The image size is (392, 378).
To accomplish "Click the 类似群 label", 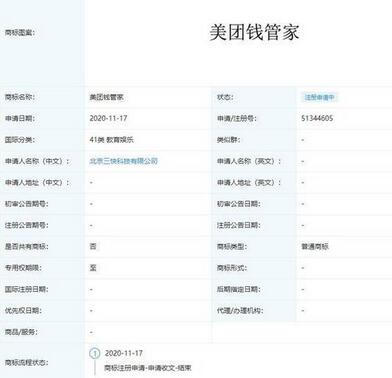I will pos(229,140).
